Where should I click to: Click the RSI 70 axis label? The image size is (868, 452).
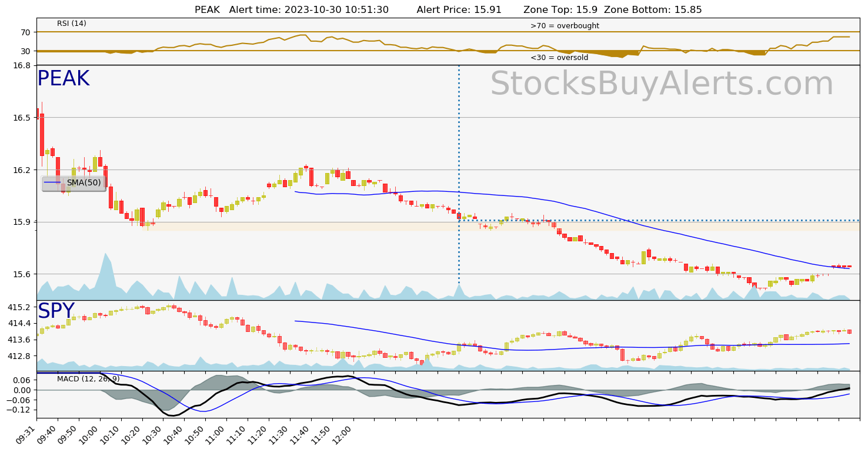25,32
